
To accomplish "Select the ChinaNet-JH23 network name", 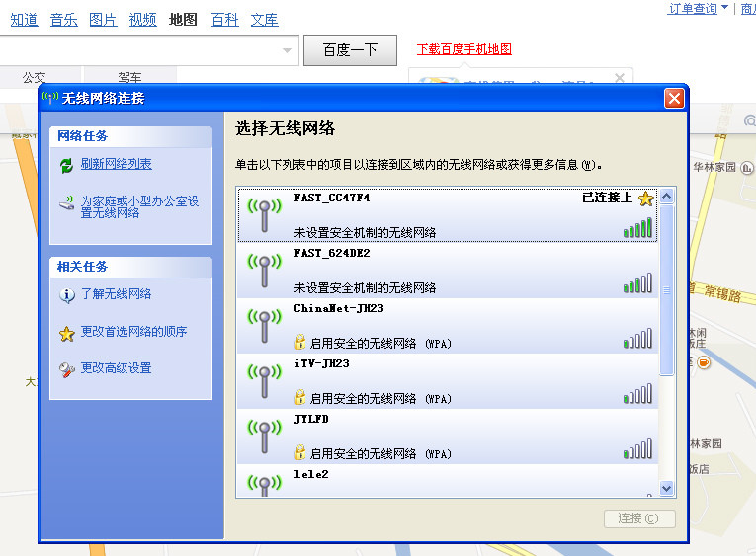I will [339, 308].
